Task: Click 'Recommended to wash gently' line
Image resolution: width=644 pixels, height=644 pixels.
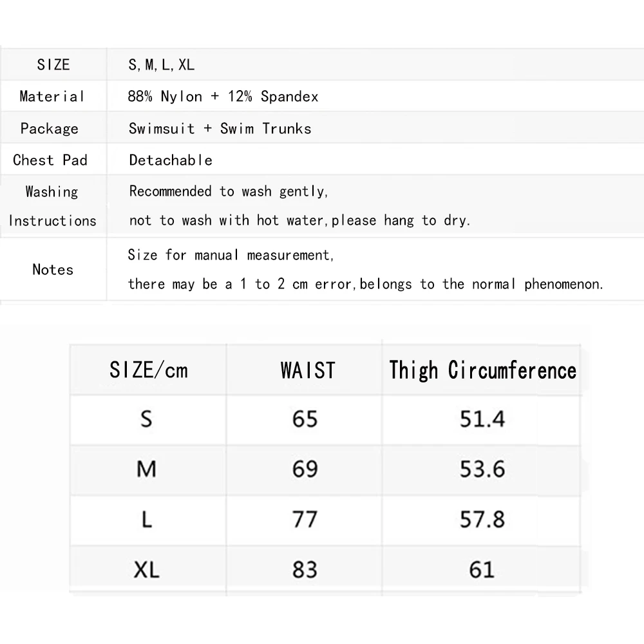Action: pos(229,191)
